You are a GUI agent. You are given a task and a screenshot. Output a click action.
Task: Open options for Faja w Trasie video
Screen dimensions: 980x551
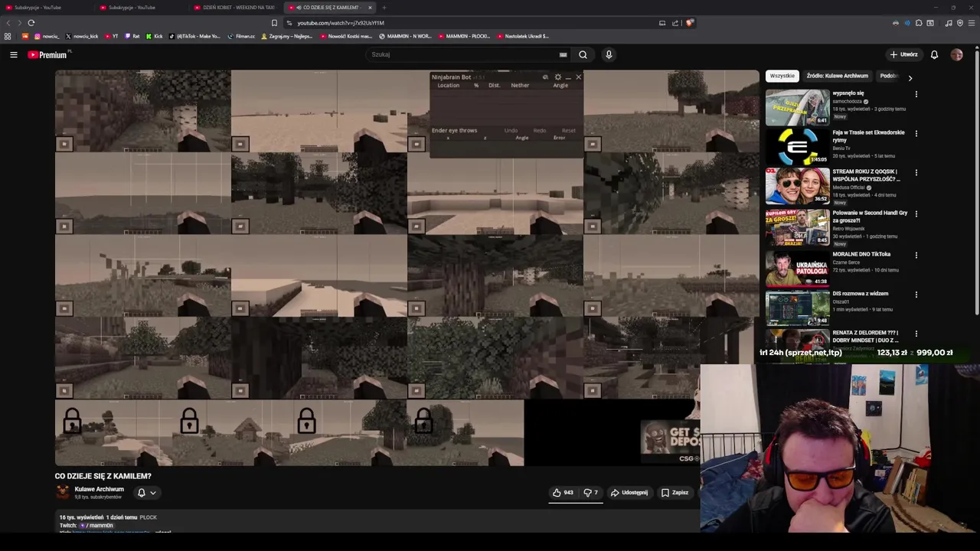pyautogui.click(x=916, y=133)
